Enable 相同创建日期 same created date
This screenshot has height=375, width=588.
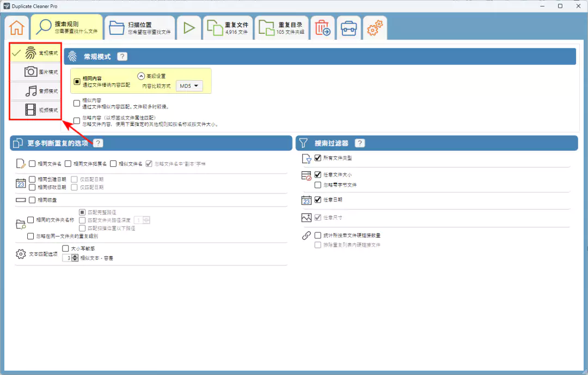pos(32,179)
